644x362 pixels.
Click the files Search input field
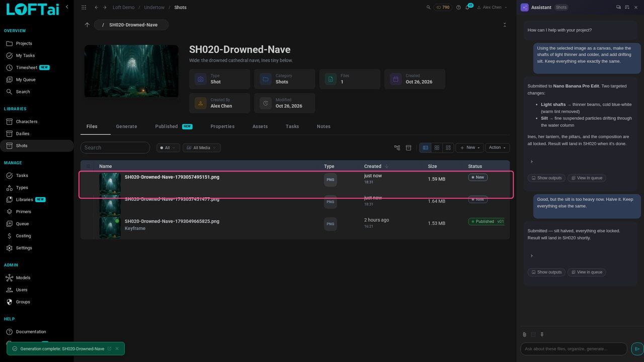point(115,148)
